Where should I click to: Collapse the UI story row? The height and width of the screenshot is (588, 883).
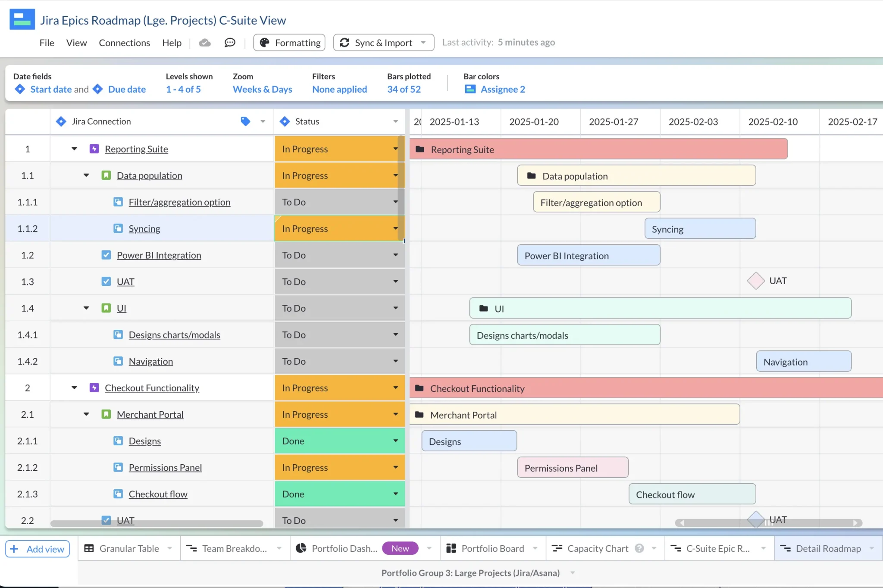pyautogui.click(x=86, y=308)
